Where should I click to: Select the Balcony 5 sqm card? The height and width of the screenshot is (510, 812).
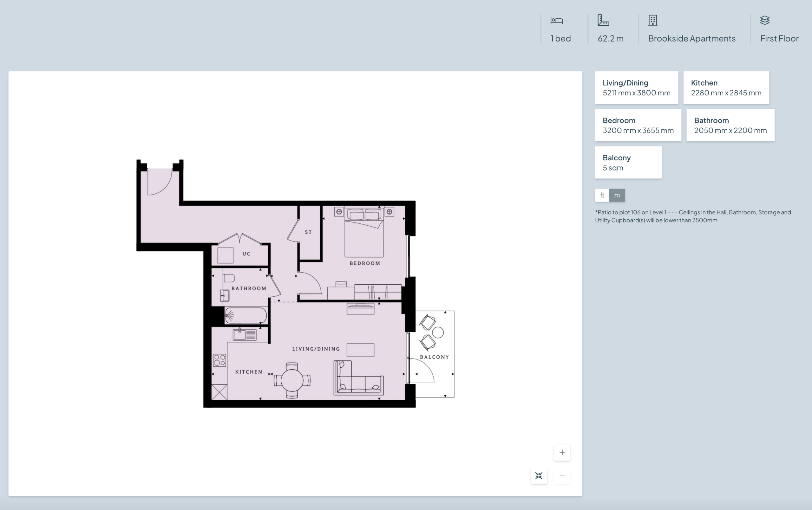pyautogui.click(x=628, y=163)
